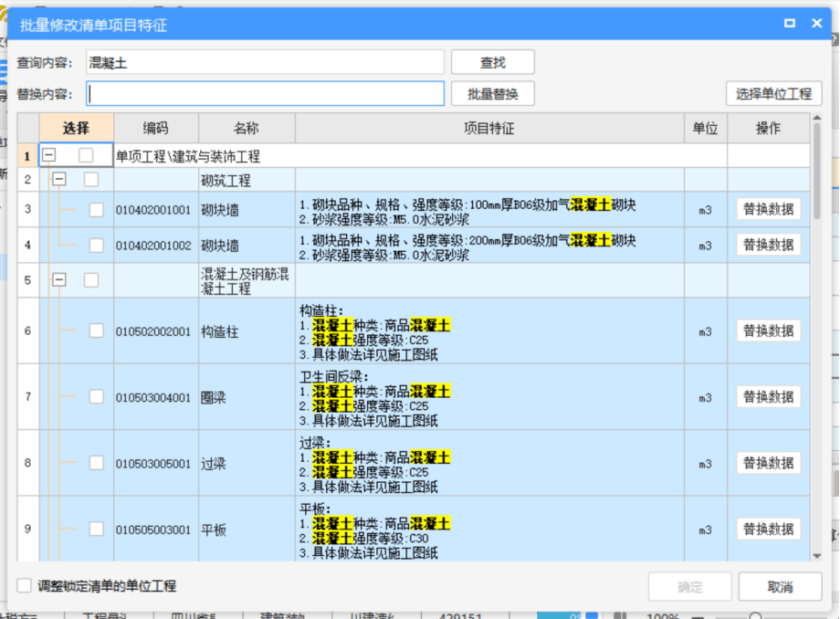840x619 pixels.
Task: Collapse the 单项工程\建筑与装饰工程 tree node
Action: 49,156
